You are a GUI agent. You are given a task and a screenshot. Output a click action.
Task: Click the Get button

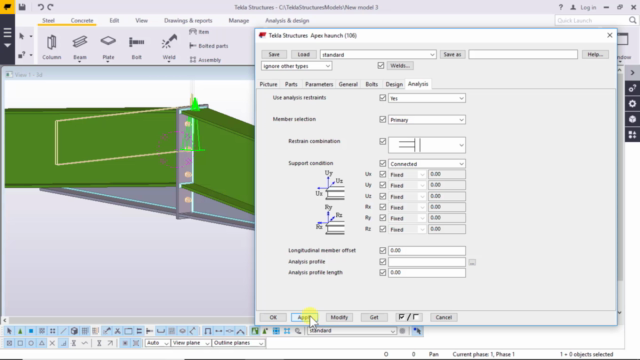(374, 317)
